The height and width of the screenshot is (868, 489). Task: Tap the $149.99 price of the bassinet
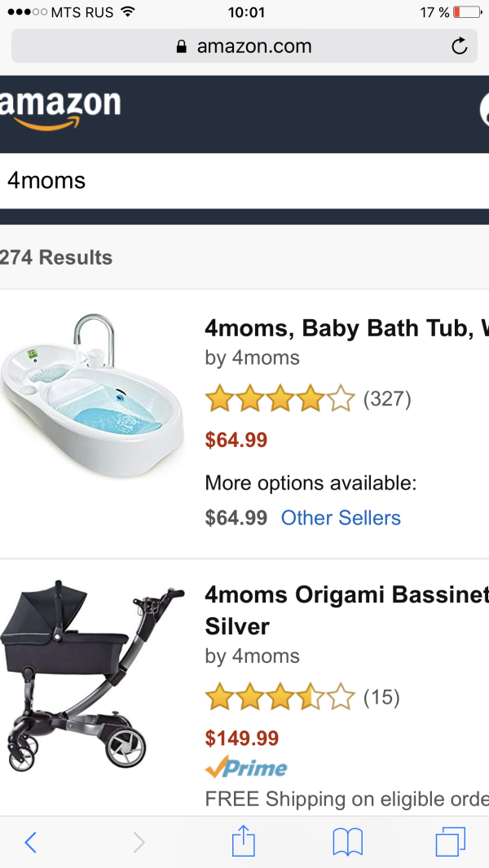coord(242,739)
